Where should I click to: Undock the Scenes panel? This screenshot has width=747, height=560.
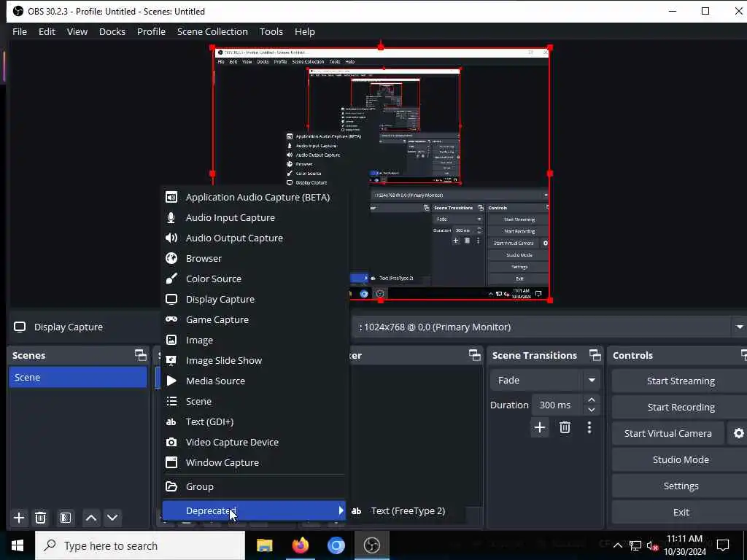click(141, 355)
